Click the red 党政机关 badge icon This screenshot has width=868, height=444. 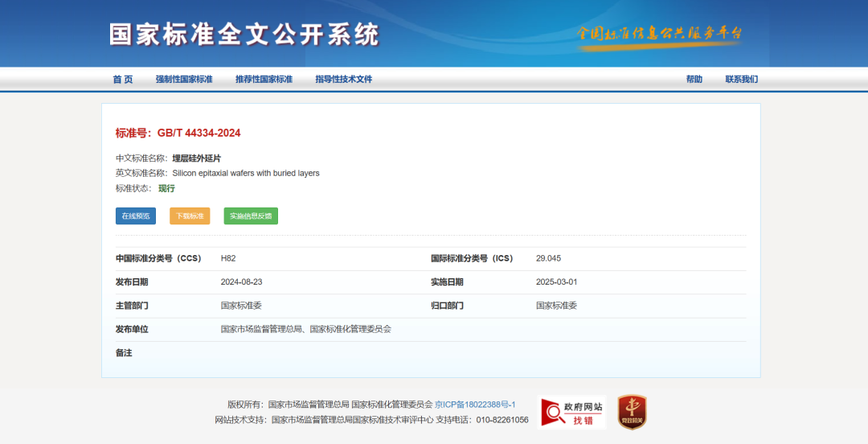pos(632,412)
